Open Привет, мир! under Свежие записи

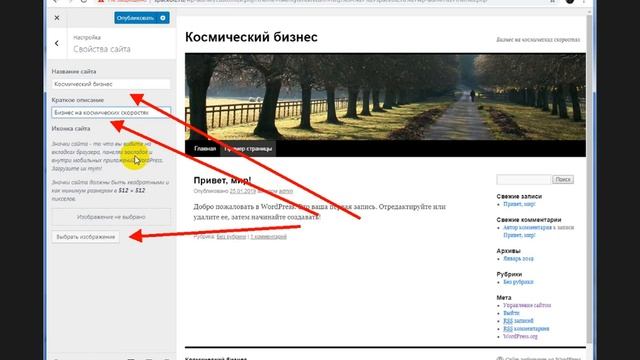point(519,204)
